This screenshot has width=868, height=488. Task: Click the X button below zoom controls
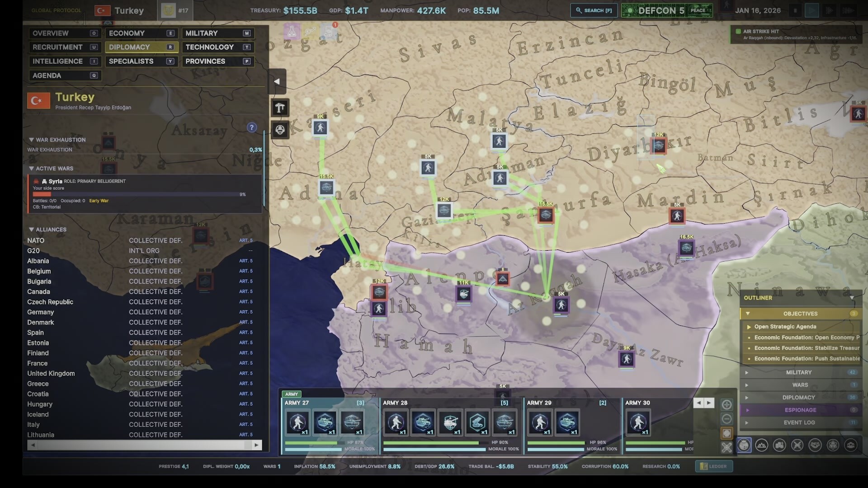(x=726, y=447)
